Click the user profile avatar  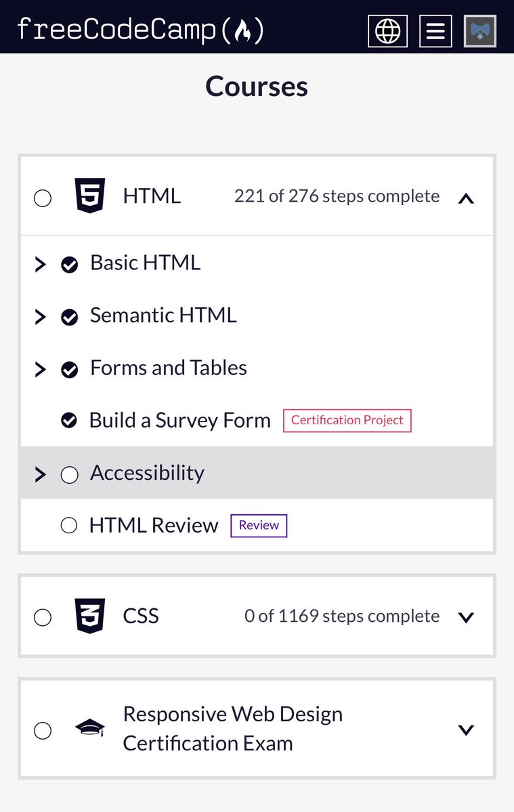pos(480,30)
